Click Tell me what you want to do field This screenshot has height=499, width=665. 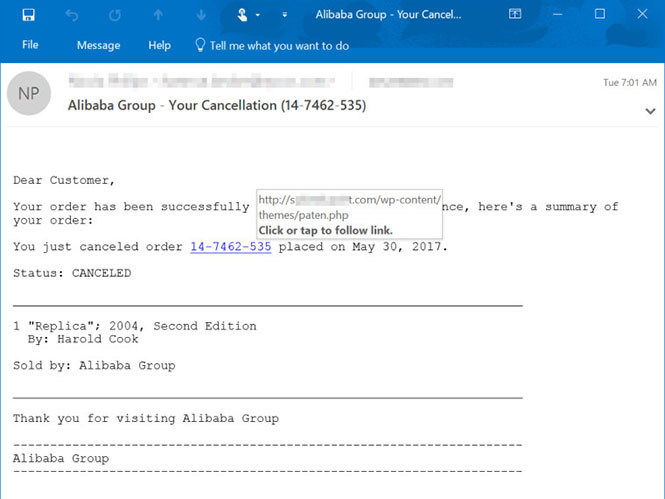point(279,46)
